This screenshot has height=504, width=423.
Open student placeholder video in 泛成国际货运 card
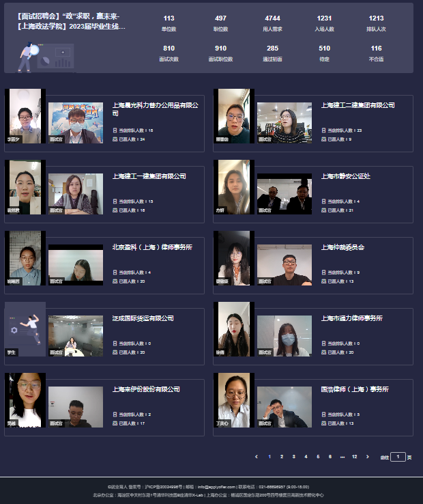(x=25, y=328)
